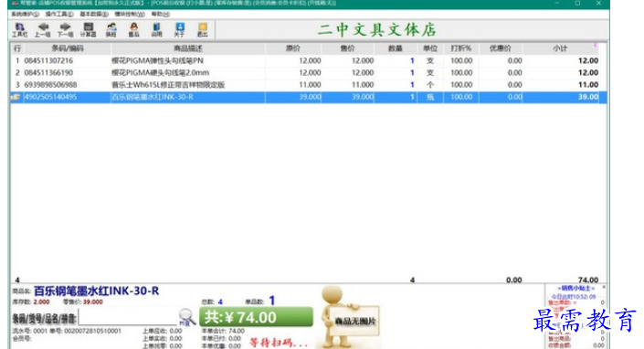Select barcode 084511366190 in row 2

49,73
